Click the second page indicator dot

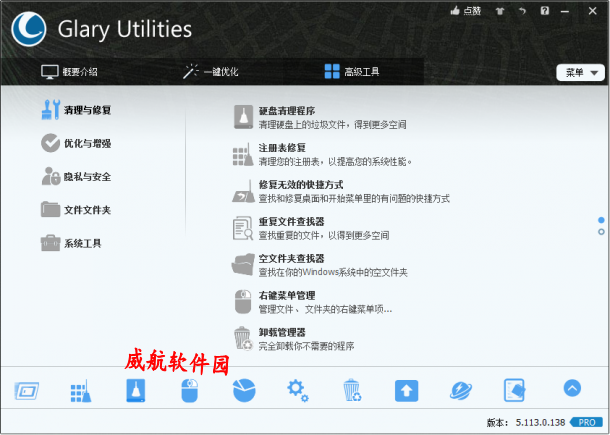(601, 232)
